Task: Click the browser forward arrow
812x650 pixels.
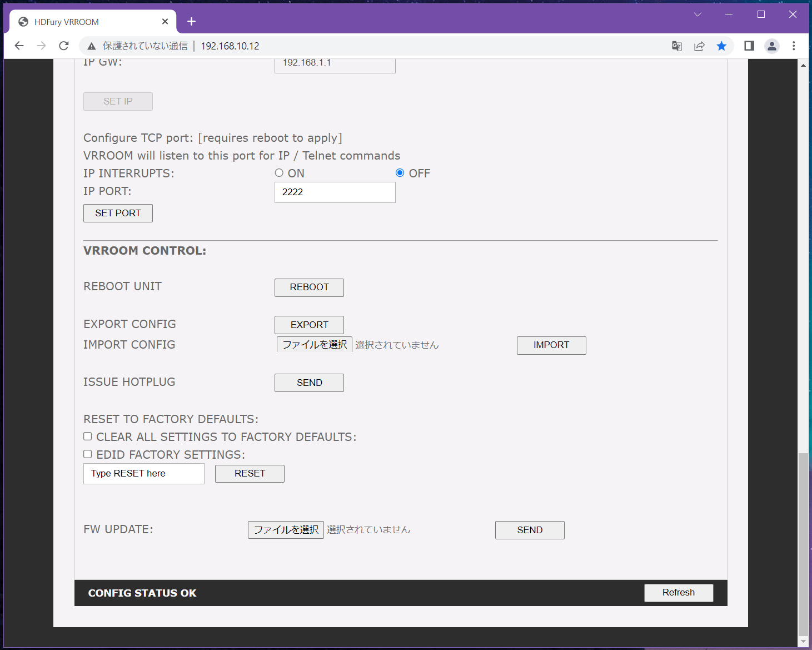Action: point(42,46)
